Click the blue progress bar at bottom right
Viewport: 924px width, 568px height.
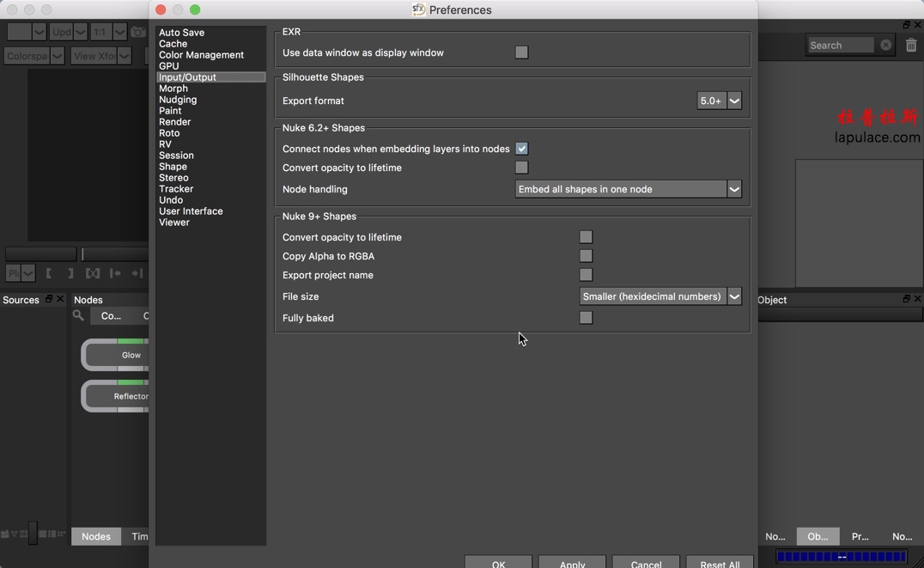842,557
